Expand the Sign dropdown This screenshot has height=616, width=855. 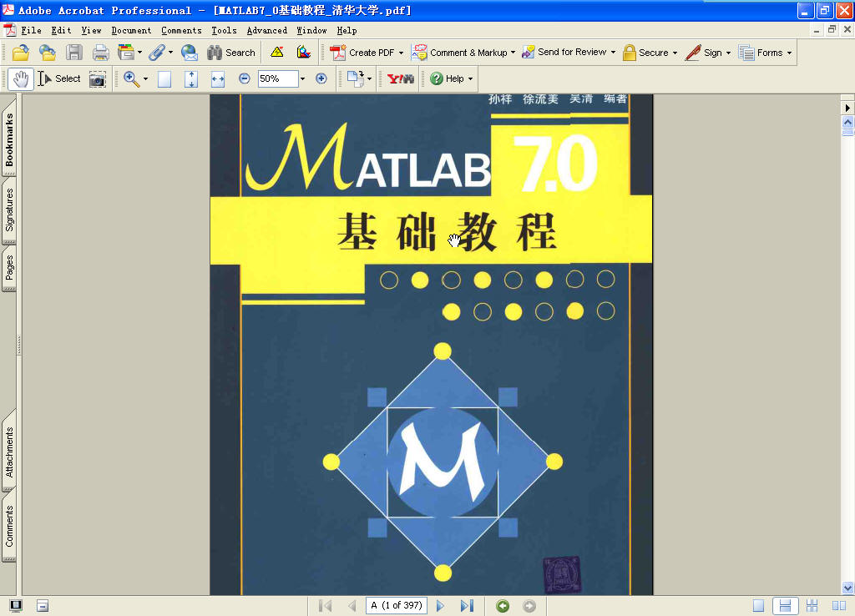[728, 53]
